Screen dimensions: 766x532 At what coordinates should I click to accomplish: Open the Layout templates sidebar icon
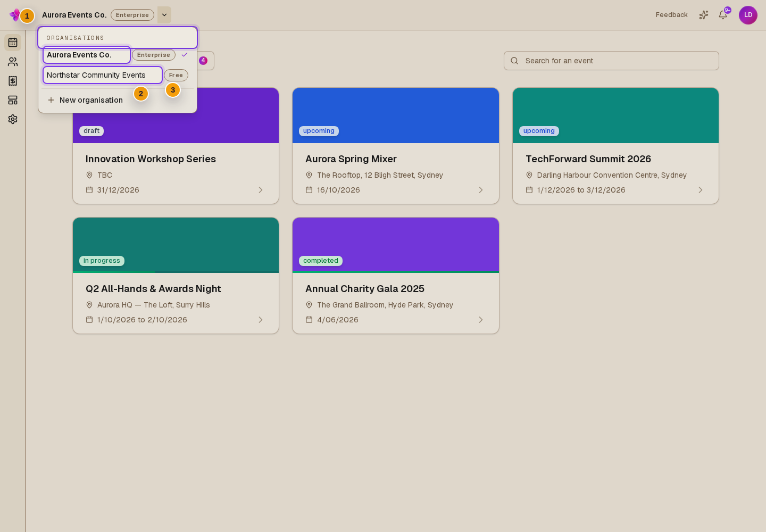[13, 100]
